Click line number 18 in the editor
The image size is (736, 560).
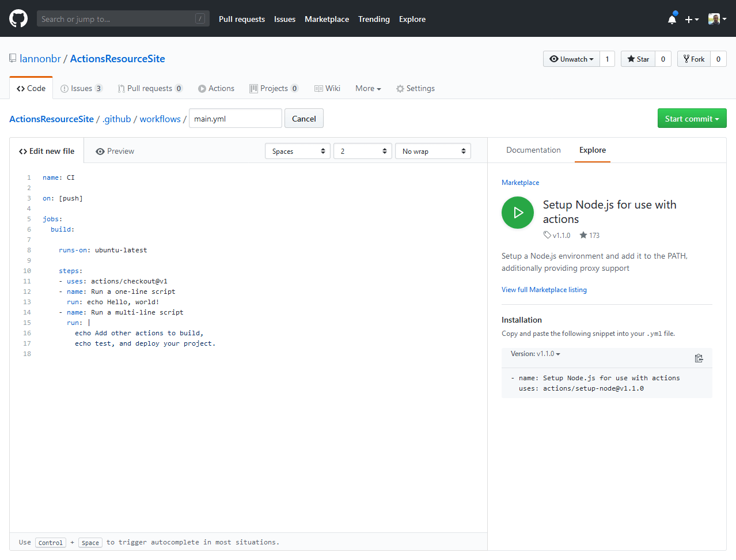click(x=27, y=354)
